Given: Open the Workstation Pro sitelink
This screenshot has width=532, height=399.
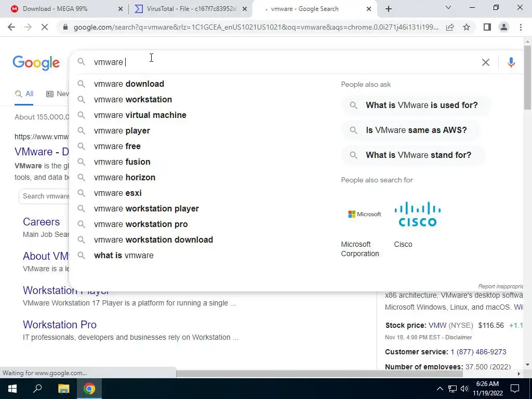Looking at the screenshot, I should tap(60, 325).
